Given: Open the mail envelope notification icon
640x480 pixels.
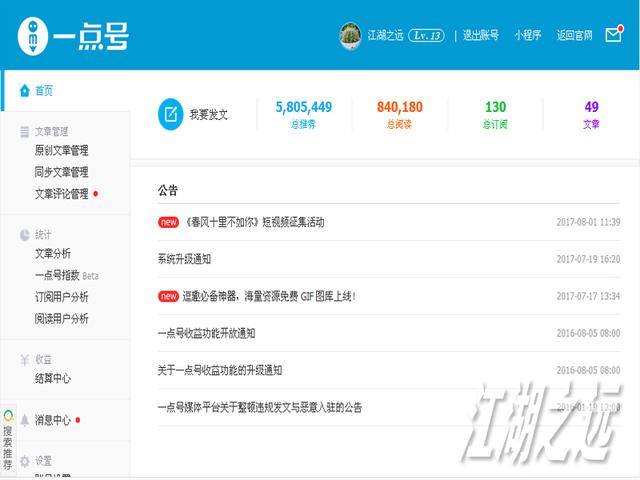Looking at the screenshot, I should pyautogui.click(x=614, y=34).
